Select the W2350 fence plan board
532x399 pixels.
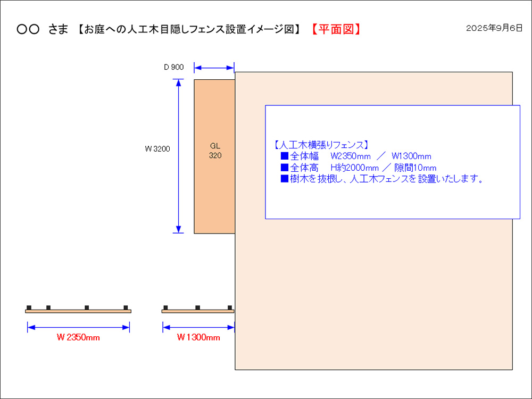[78, 311]
